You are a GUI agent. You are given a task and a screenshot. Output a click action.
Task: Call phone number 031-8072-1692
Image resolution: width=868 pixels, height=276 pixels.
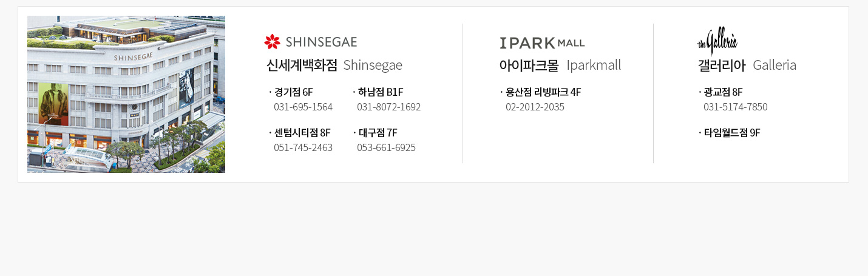388,107
